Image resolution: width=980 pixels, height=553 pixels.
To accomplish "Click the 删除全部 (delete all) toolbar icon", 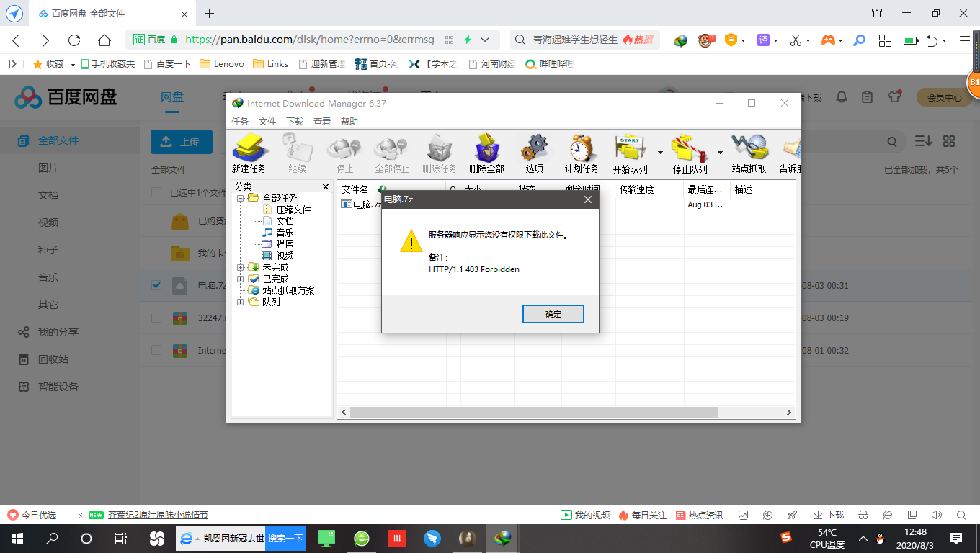I will [x=486, y=154].
